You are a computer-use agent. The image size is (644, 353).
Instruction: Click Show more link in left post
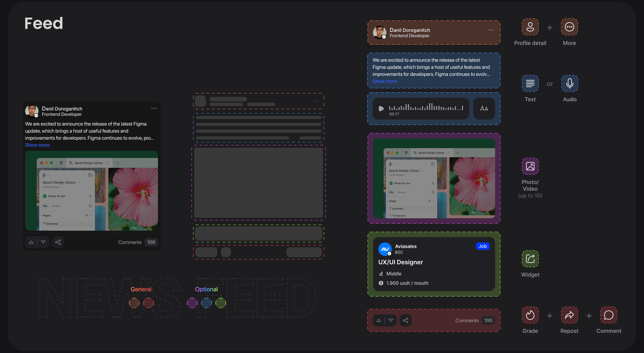pyautogui.click(x=37, y=145)
